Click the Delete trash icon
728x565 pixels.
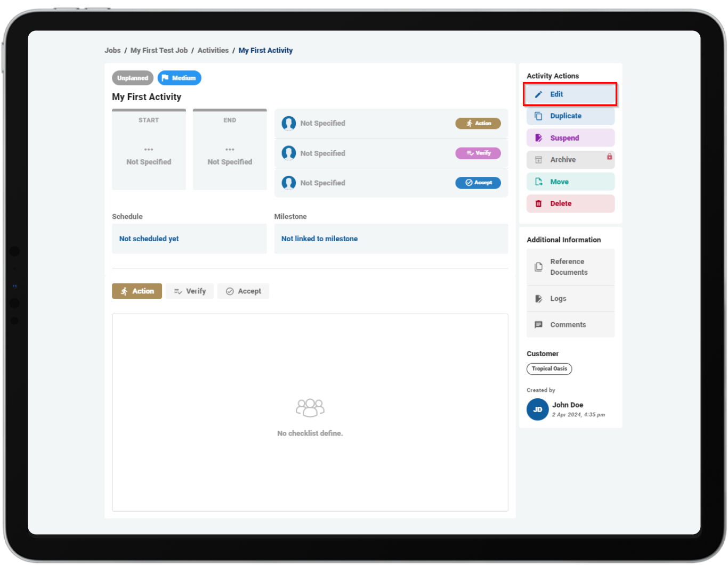point(538,203)
